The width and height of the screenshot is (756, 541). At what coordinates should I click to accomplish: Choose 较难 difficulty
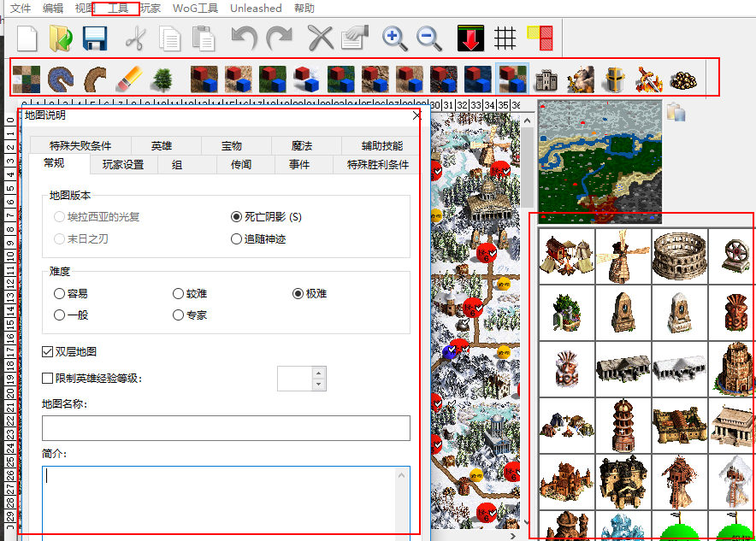(x=190, y=293)
